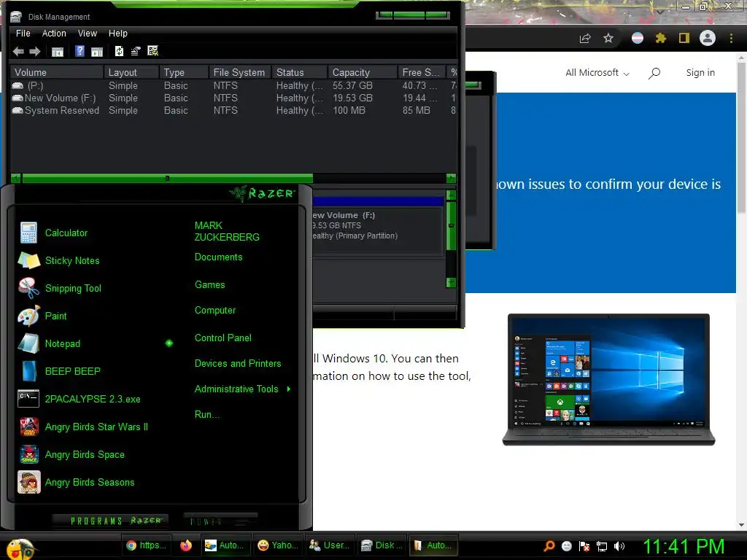747x560 pixels.
Task: Open the Action menu
Action: (x=54, y=34)
